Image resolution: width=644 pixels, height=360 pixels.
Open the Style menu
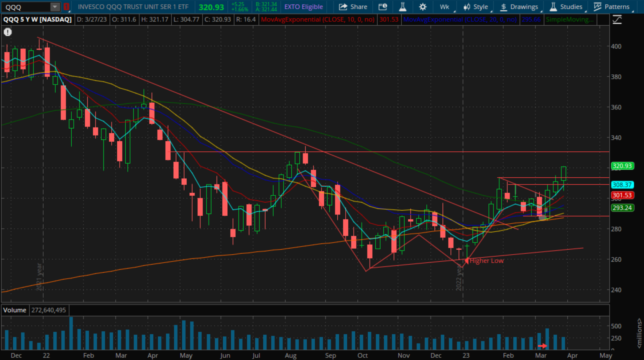476,7
